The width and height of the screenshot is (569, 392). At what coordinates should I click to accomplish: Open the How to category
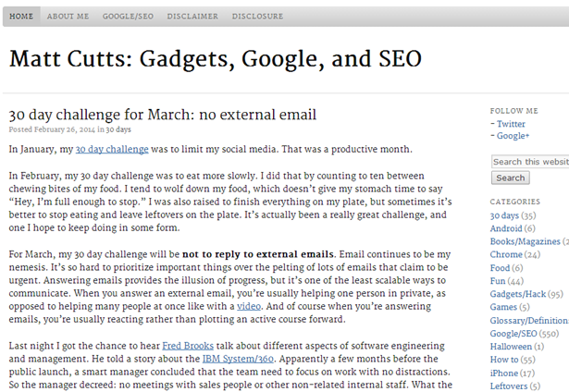tap(504, 360)
